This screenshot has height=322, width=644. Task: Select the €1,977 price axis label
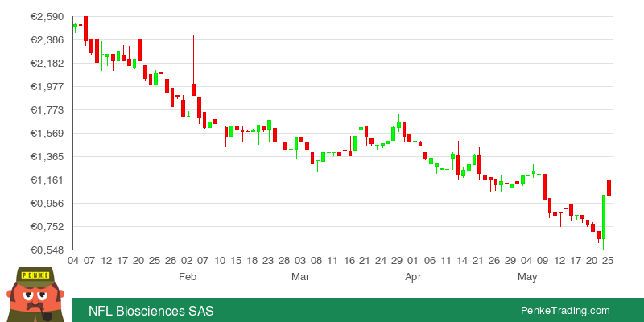click(x=47, y=87)
